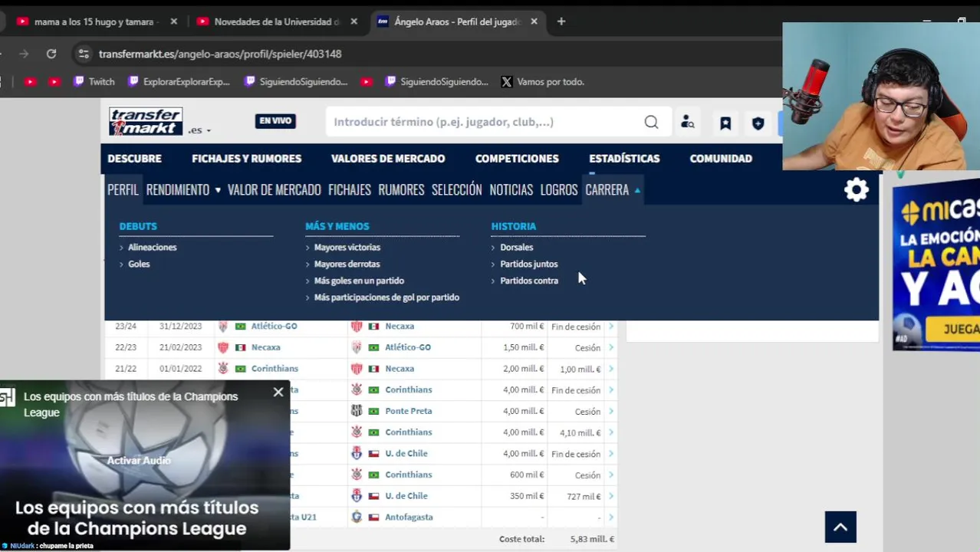980x552 pixels.
Task: Collapse the Carrera dropdown menu
Action: click(613, 190)
